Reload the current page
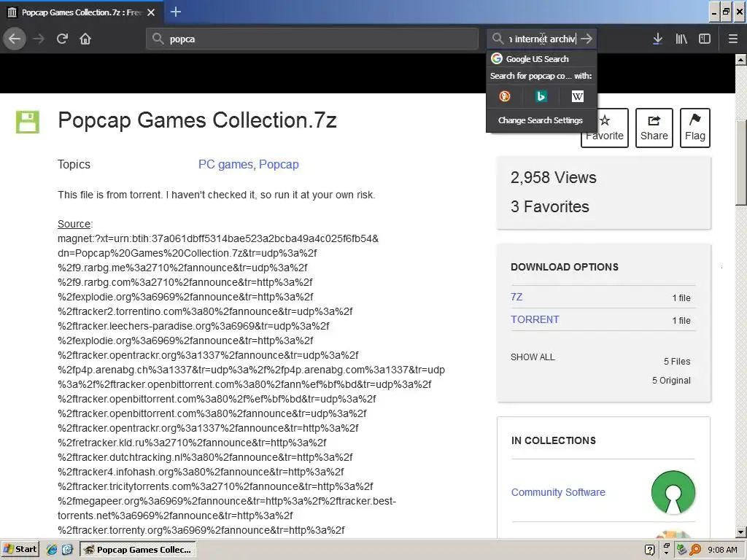 63,39
